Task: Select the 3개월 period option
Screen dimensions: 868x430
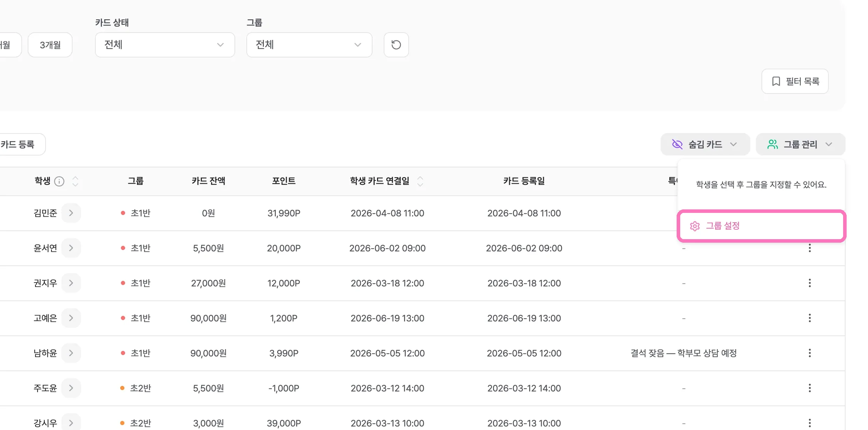Action: [50, 45]
